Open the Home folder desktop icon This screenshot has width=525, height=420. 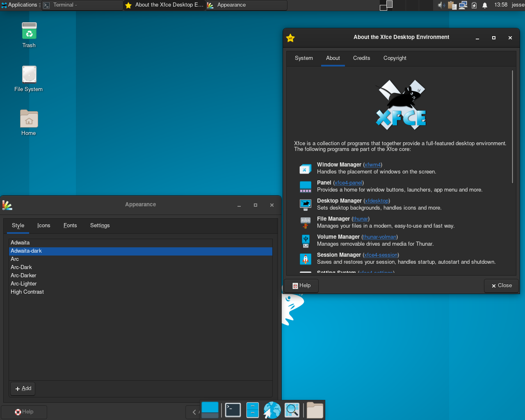tap(29, 119)
